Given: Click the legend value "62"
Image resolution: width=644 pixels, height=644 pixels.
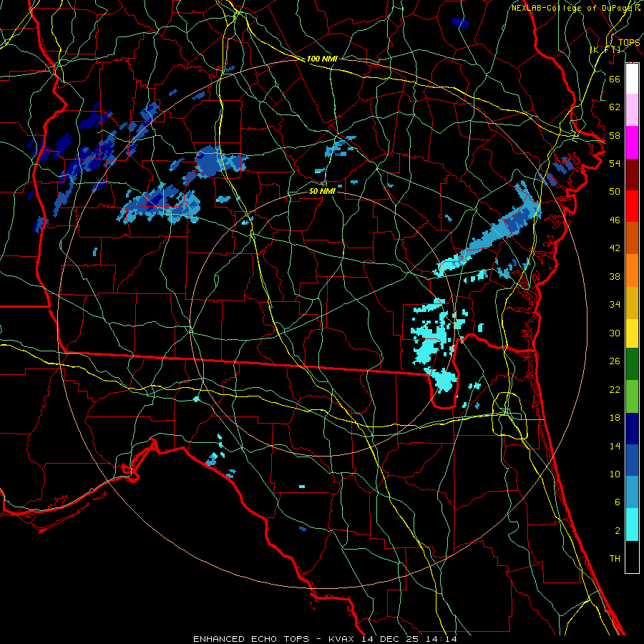Looking at the screenshot, I should point(615,107).
